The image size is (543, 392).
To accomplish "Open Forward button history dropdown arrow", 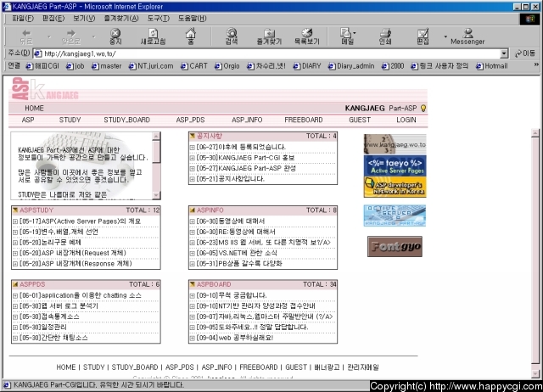I will tap(93, 36).
